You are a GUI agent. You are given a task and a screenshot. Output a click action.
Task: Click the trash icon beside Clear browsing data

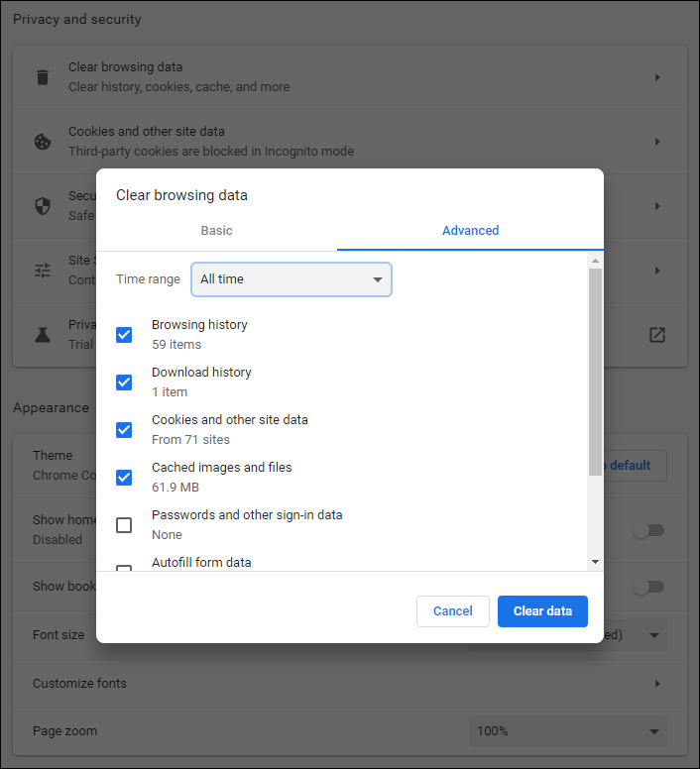click(x=43, y=77)
